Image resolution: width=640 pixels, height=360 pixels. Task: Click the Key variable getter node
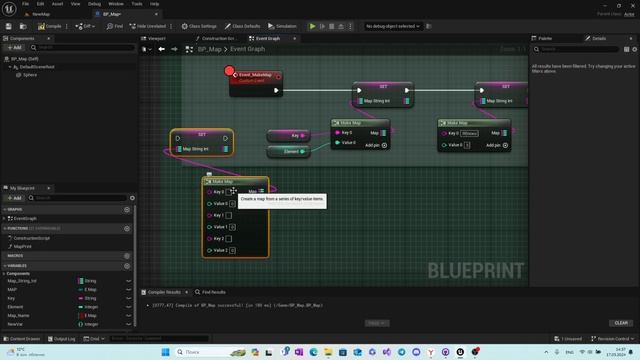(x=288, y=136)
